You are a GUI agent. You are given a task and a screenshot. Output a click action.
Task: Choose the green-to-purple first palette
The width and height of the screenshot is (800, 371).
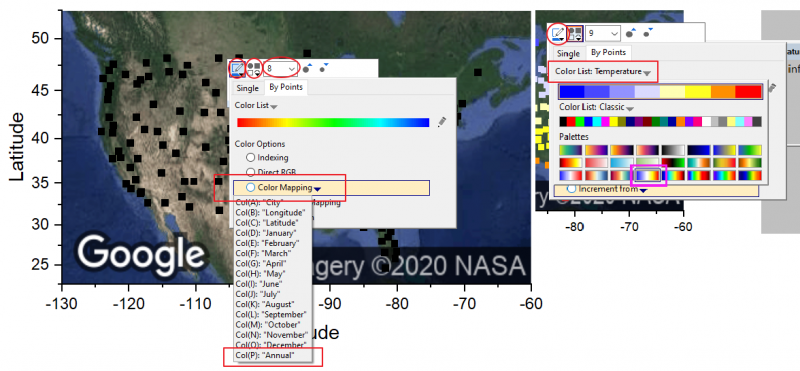(x=571, y=150)
